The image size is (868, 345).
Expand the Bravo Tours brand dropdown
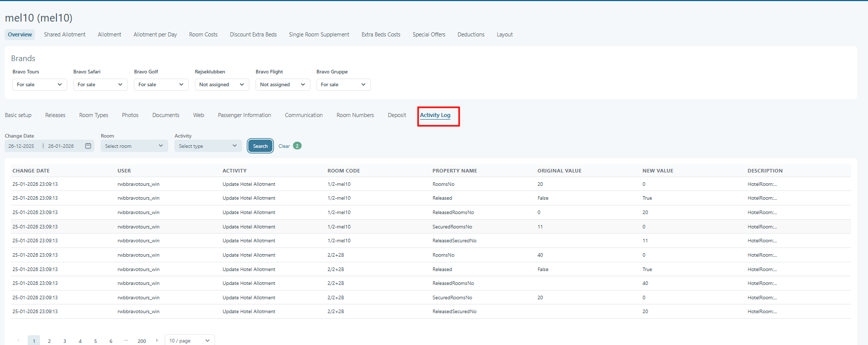(40, 85)
